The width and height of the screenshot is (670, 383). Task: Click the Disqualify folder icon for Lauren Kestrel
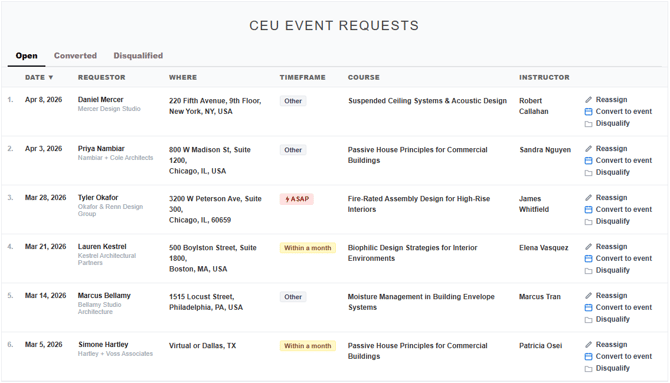[588, 271]
